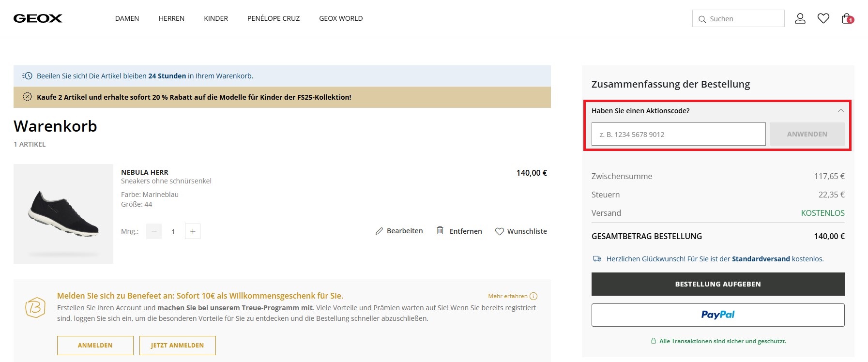Click the trash icon next to Entfernen
868x362 pixels.
[440, 230]
